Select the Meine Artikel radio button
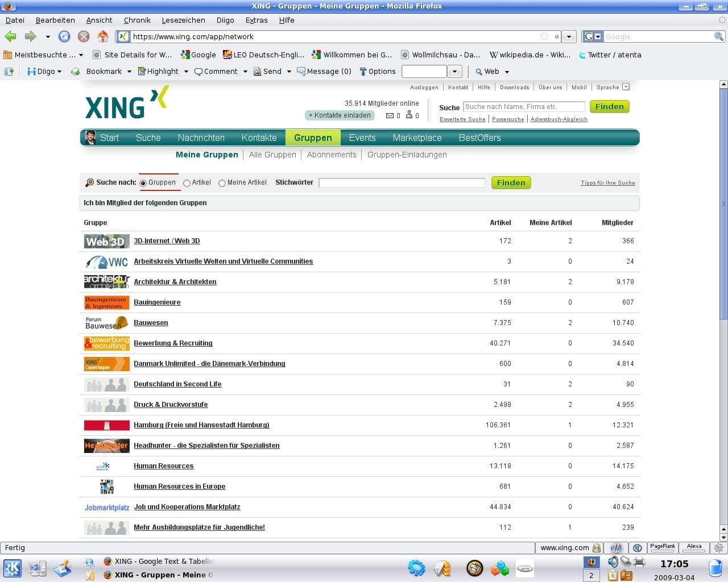The height and width of the screenshot is (582, 728). pyautogui.click(x=222, y=183)
